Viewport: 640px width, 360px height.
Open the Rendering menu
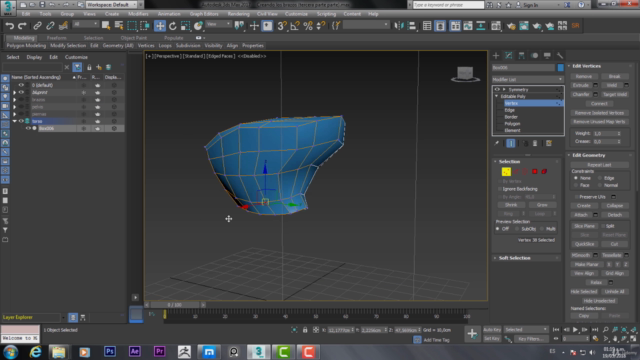coord(238,14)
